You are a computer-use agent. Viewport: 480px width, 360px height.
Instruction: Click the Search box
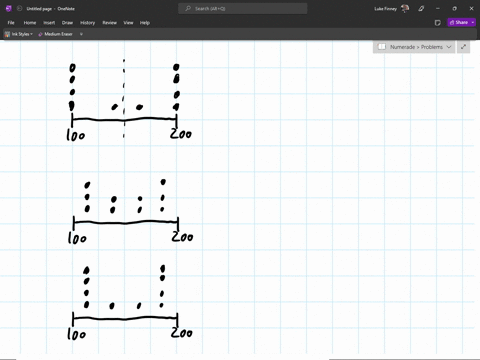click(243, 9)
